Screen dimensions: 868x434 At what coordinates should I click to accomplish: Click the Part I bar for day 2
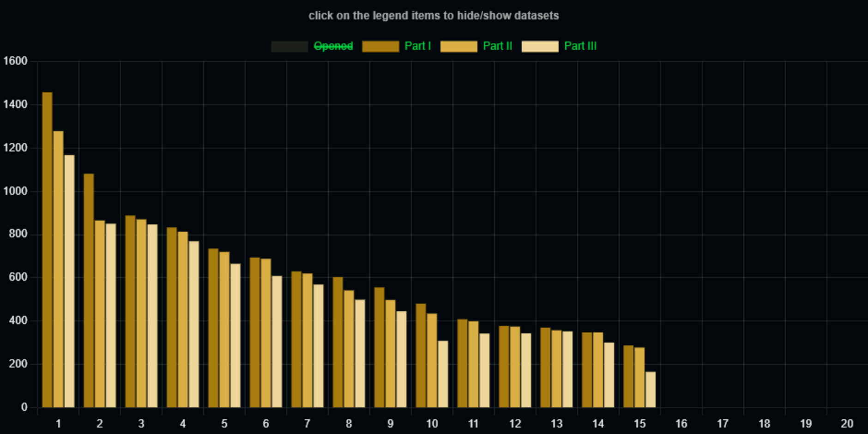click(x=89, y=290)
